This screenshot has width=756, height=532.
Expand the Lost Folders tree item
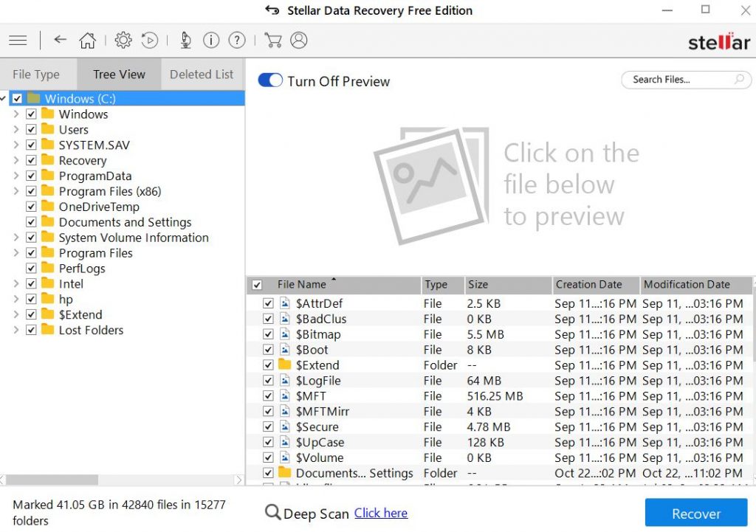(x=17, y=330)
